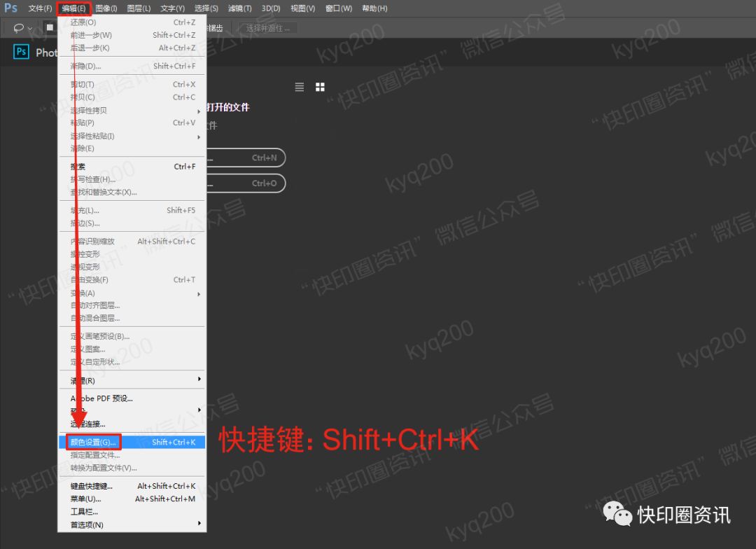Close the 编辑(E) menu in menu bar
The image size is (756, 549).
coord(73,8)
